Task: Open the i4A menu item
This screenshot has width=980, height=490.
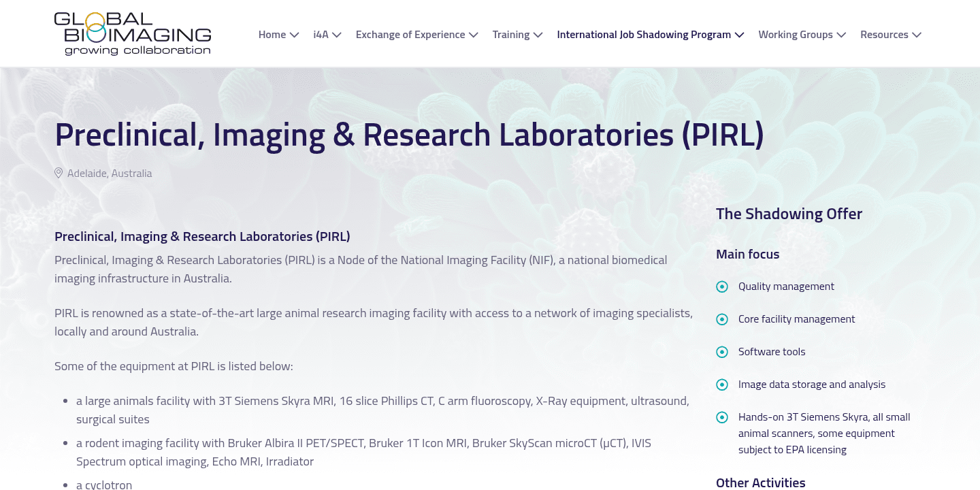Action: pos(321,35)
